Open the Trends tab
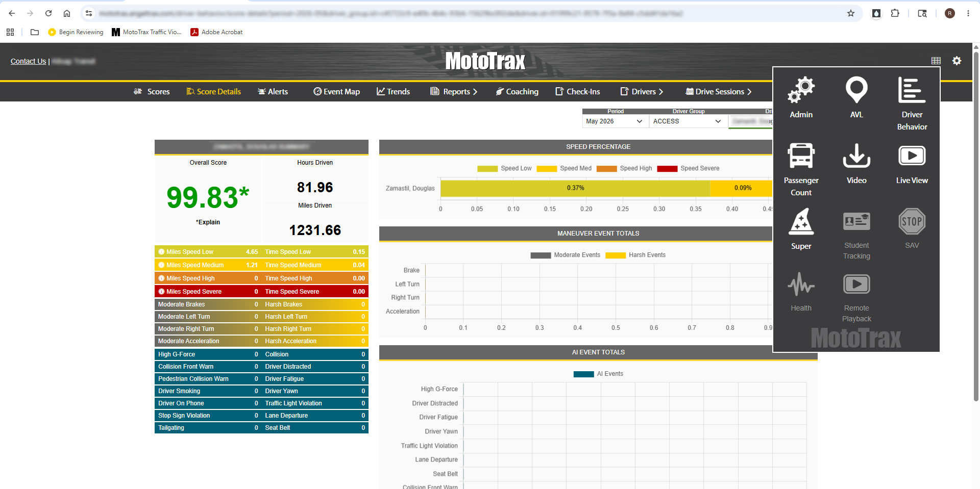This screenshot has height=489, width=980. (x=393, y=92)
